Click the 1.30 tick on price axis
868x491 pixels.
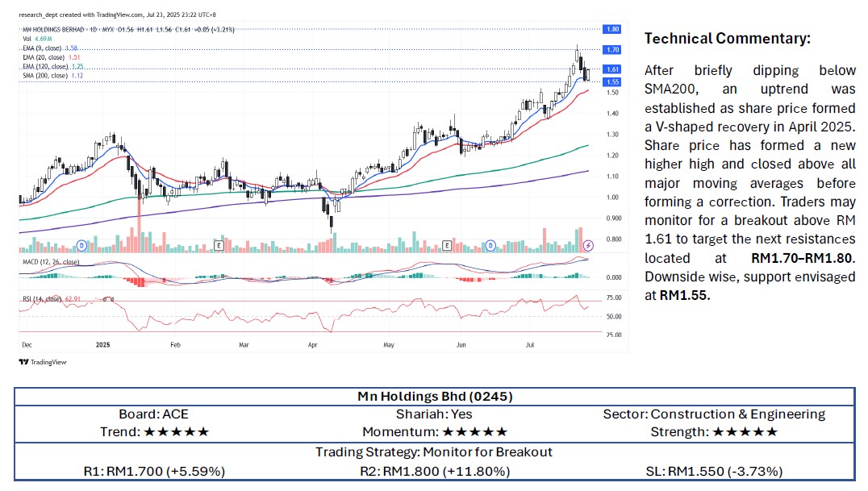tap(612, 135)
